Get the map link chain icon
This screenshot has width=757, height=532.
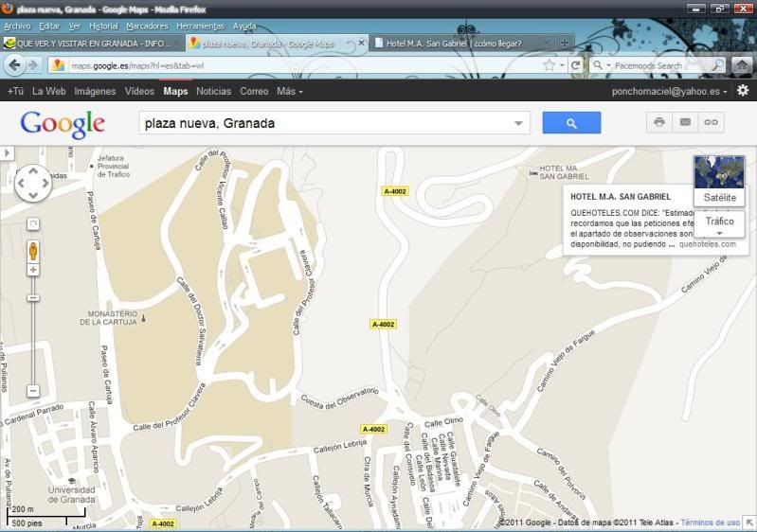coord(712,122)
